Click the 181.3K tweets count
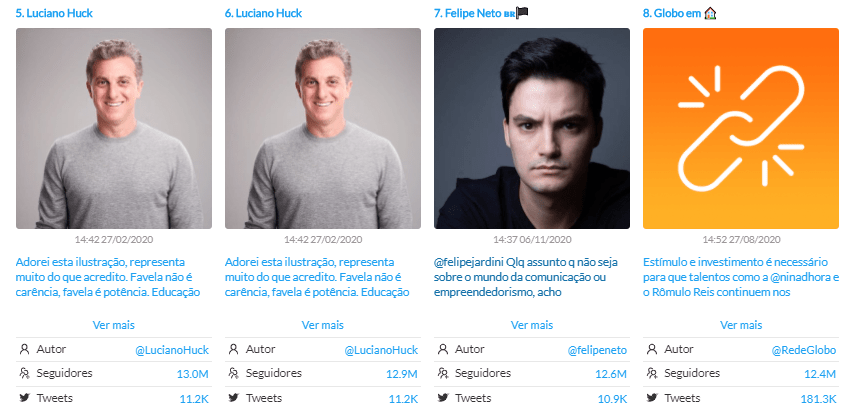The height and width of the screenshot is (416, 860). [818, 399]
